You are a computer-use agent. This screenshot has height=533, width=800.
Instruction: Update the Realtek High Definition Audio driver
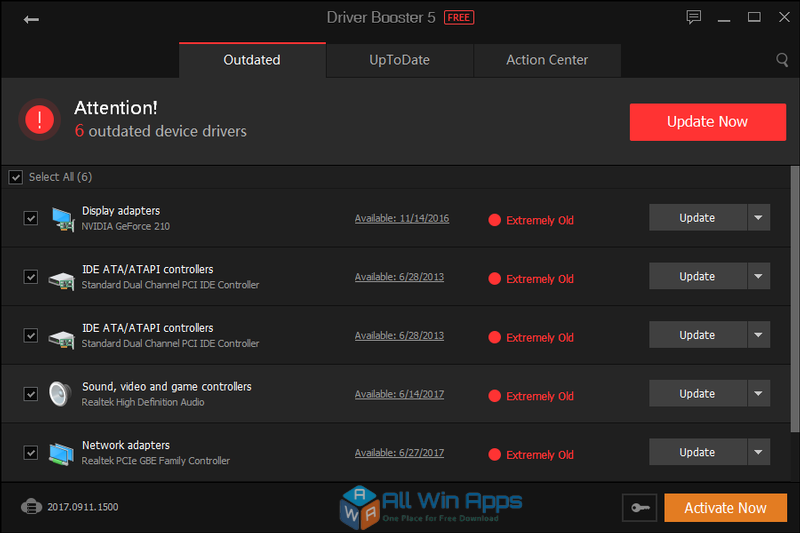click(698, 394)
